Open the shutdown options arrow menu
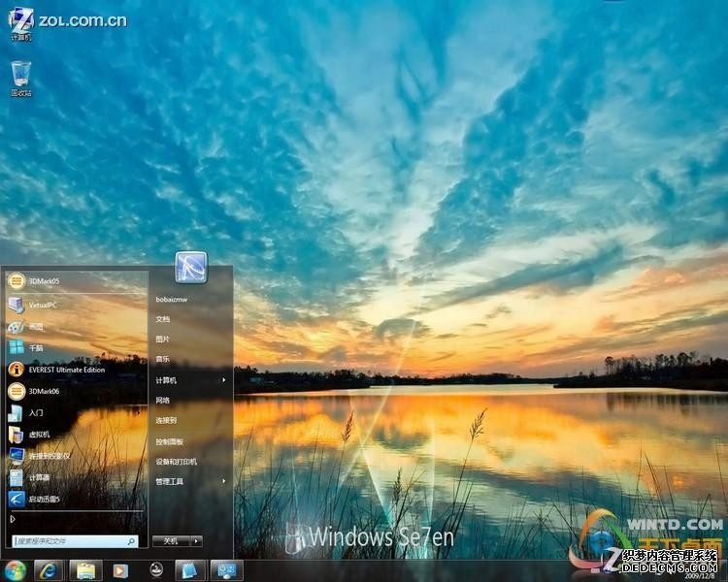 coord(197,541)
